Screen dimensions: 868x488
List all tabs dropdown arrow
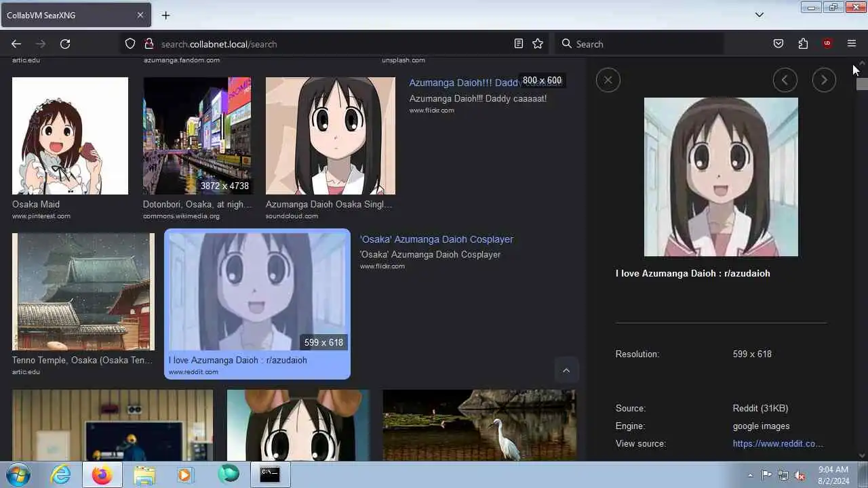click(759, 15)
